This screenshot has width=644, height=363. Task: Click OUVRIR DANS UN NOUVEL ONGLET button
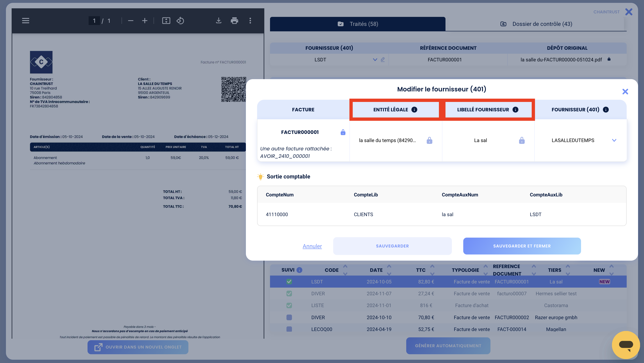point(138,347)
